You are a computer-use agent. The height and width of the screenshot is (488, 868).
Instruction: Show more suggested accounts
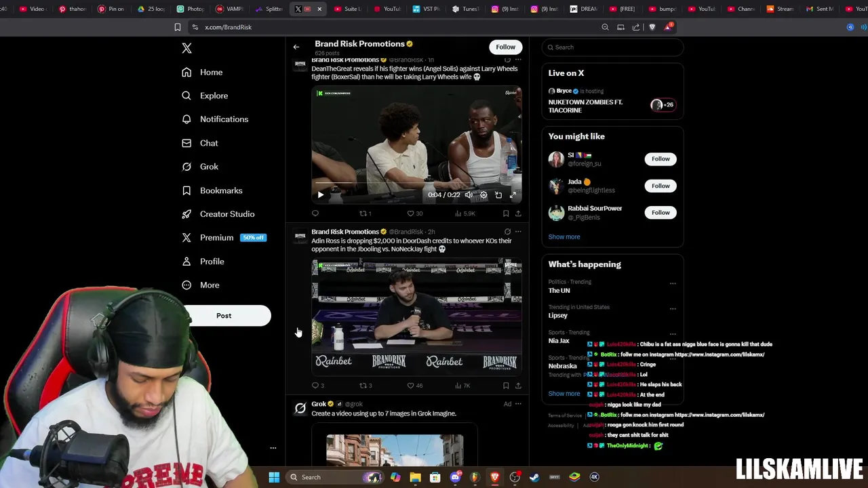coord(564,237)
